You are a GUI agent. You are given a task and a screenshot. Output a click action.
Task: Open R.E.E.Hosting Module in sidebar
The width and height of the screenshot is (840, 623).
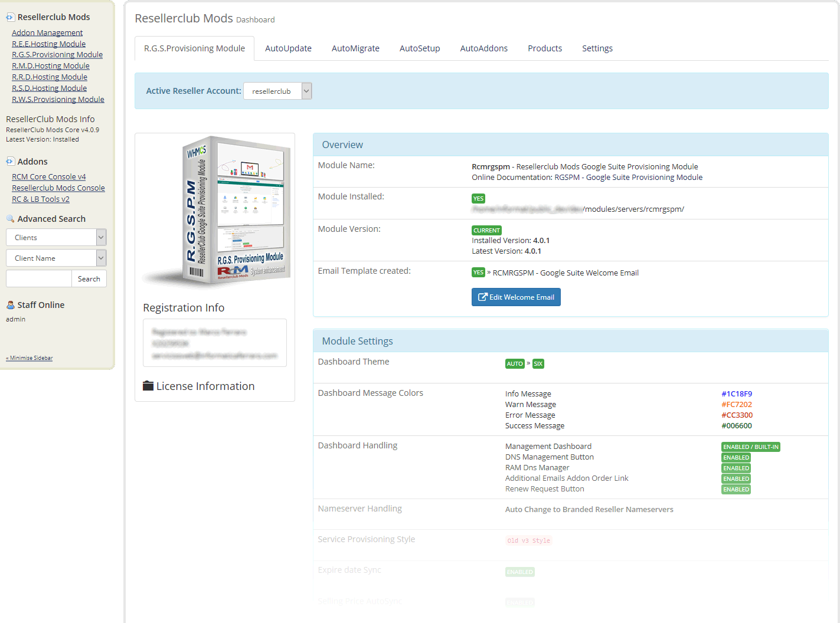48,44
